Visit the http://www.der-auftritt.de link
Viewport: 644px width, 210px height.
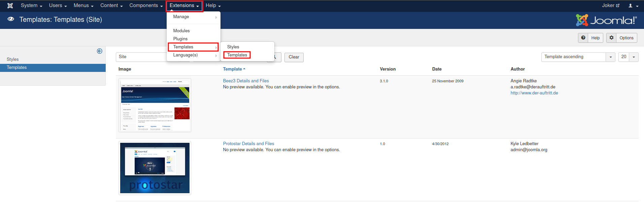click(534, 93)
